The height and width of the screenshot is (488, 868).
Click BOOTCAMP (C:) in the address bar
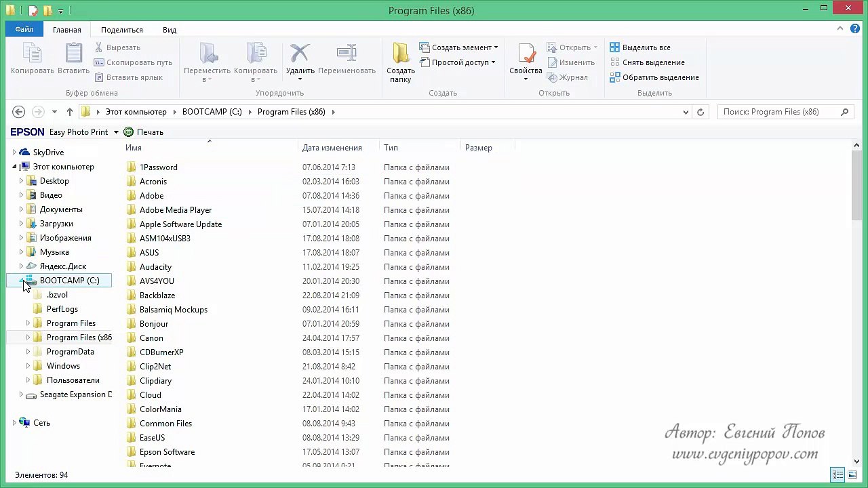[x=212, y=112]
